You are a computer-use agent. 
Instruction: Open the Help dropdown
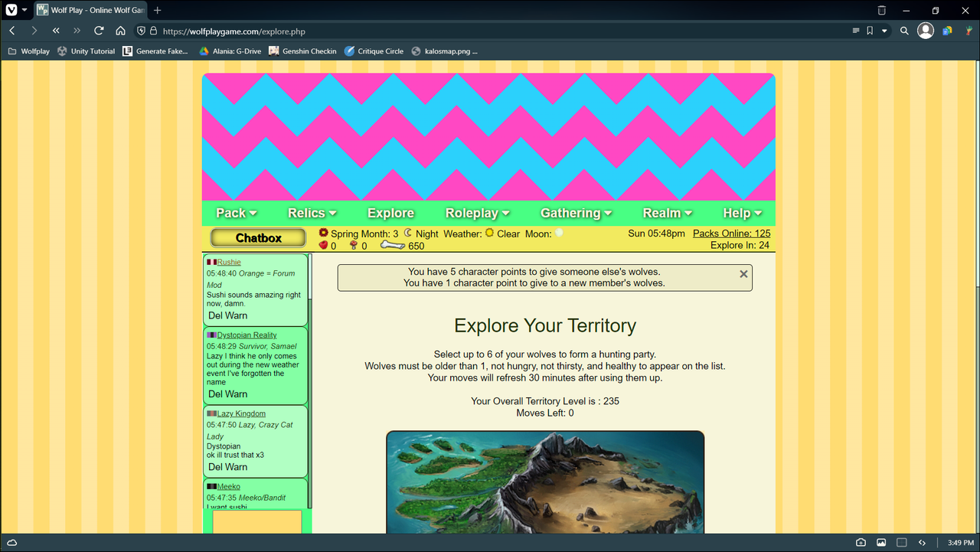pyautogui.click(x=737, y=213)
